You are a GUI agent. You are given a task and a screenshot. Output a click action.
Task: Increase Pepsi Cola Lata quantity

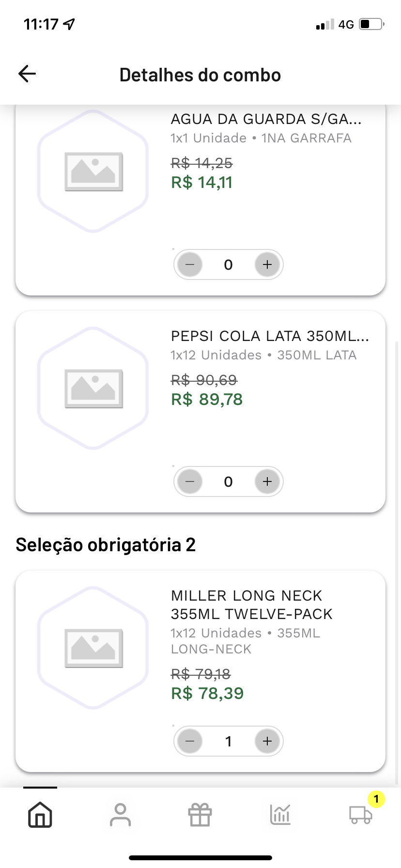tap(267, 482)
